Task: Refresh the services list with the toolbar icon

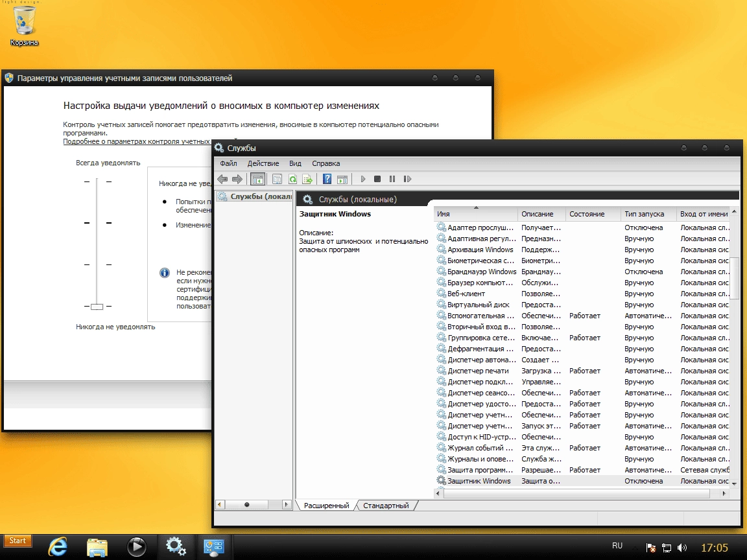Action: 292,179
